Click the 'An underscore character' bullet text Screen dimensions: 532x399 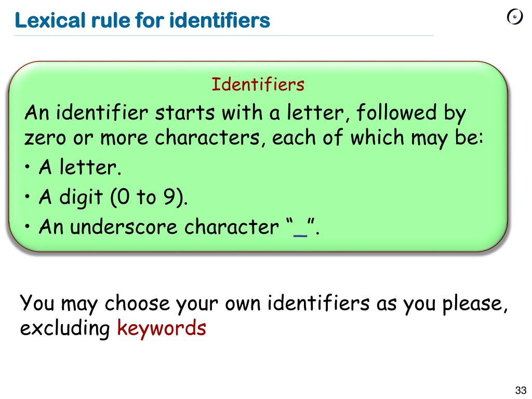[x=158, y=227]
